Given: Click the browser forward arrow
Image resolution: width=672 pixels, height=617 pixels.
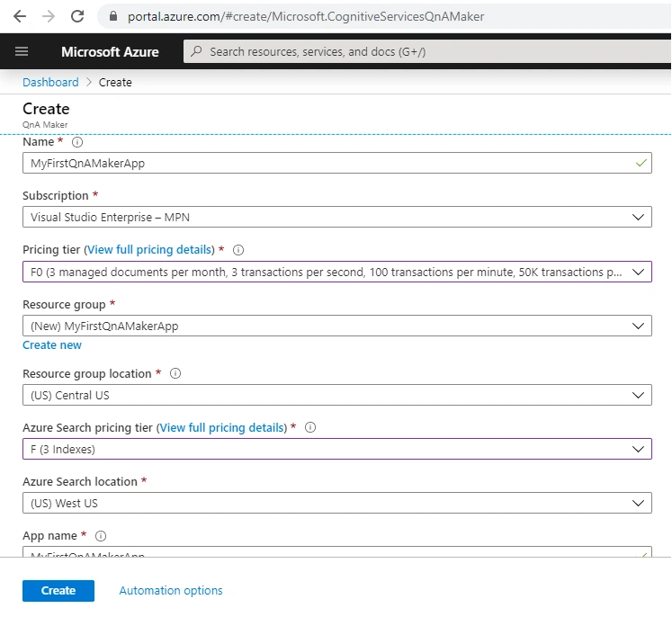Looking at the screenshot, I should click(49, 16).
